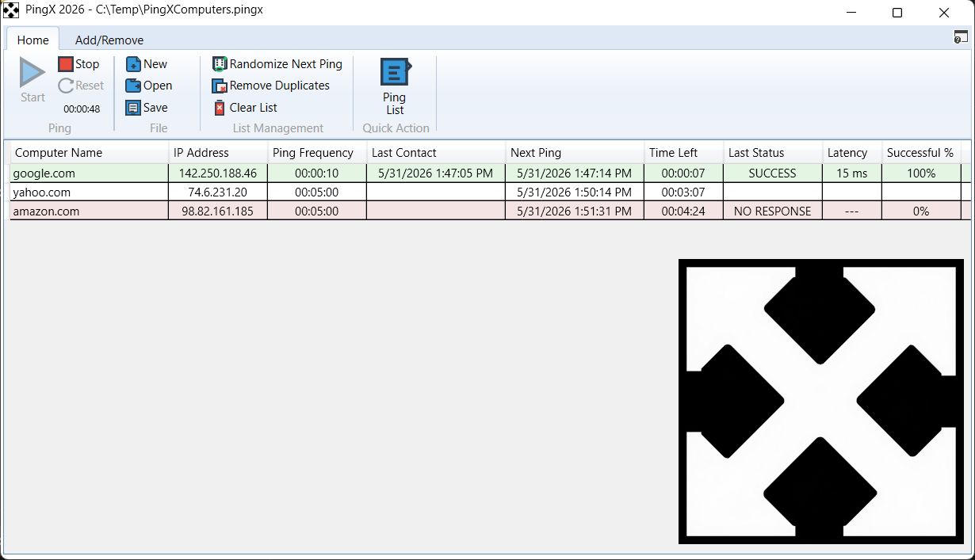
Task: Click the large PingX logo image
Action: 821,402
